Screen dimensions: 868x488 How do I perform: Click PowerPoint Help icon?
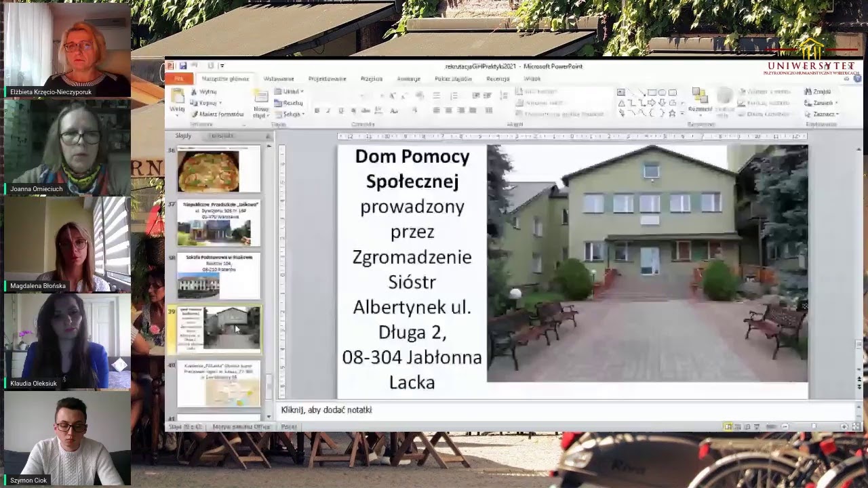point(858,79)
